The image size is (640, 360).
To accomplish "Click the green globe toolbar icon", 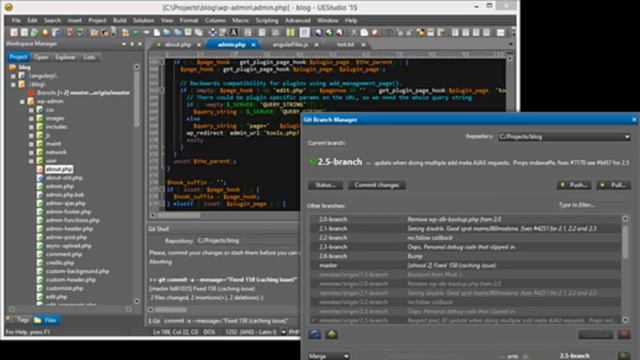I will pos(329,32).
